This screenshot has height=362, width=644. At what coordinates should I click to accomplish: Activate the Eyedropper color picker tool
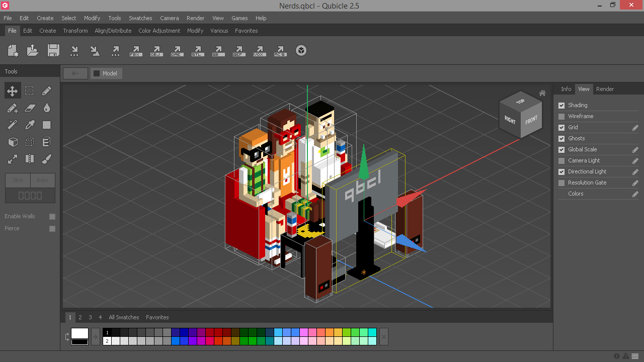tap(30, 125)
